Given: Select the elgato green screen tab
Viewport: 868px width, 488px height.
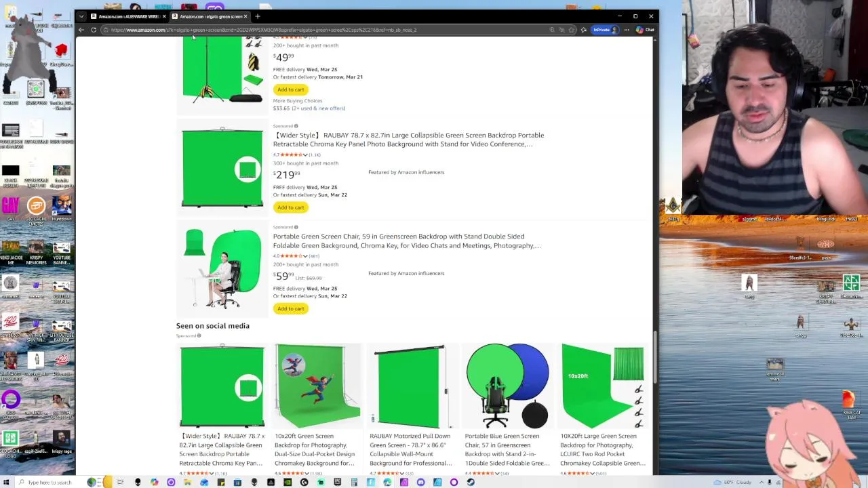Looking at the screenshot, I should [210, 16].
